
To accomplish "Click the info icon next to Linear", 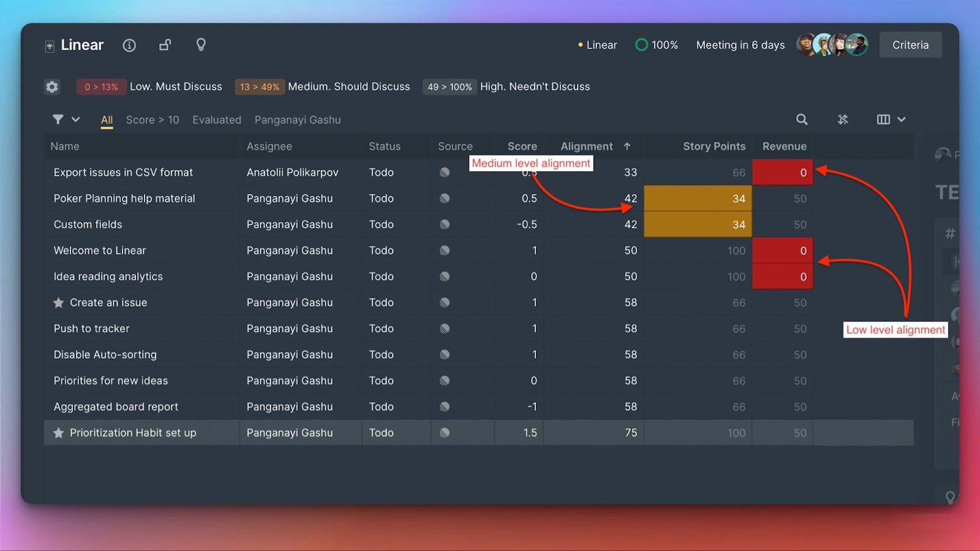I will click(x=129, y=45).
